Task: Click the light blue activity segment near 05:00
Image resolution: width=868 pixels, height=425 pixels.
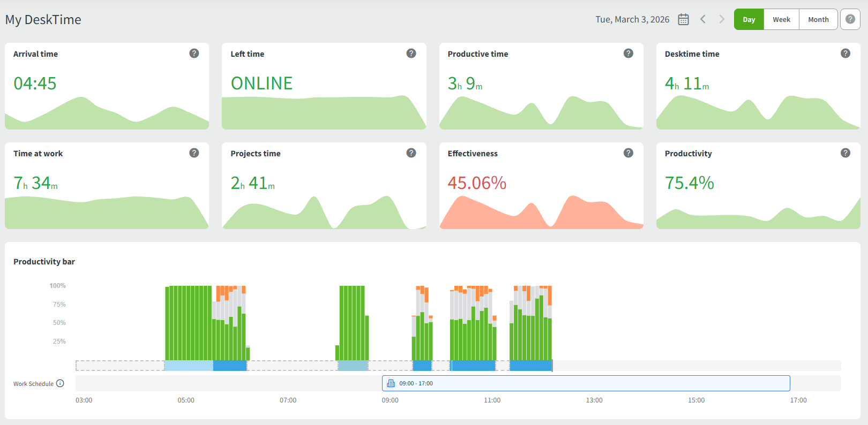Action: click(188, 366)
